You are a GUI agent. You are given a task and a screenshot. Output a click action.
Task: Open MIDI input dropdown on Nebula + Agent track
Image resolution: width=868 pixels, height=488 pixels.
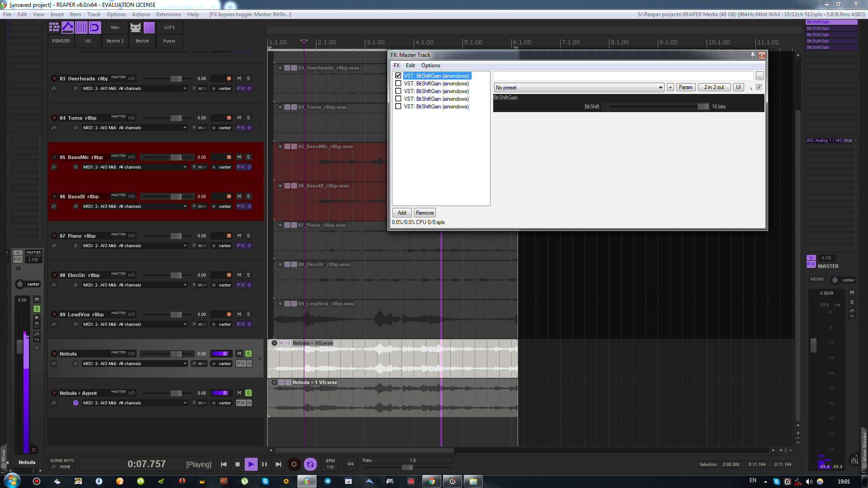click(135, 403)
